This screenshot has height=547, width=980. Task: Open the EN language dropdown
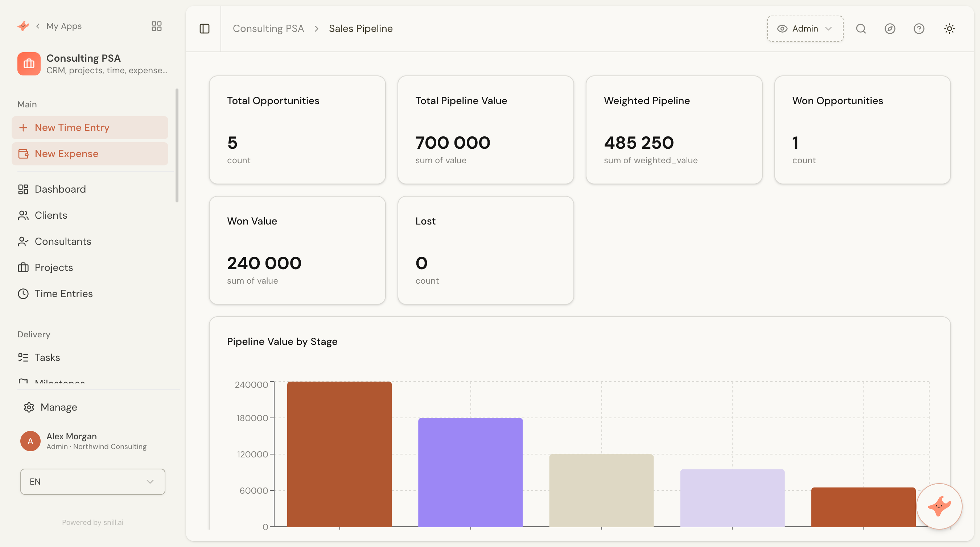(x=93, y=482)
